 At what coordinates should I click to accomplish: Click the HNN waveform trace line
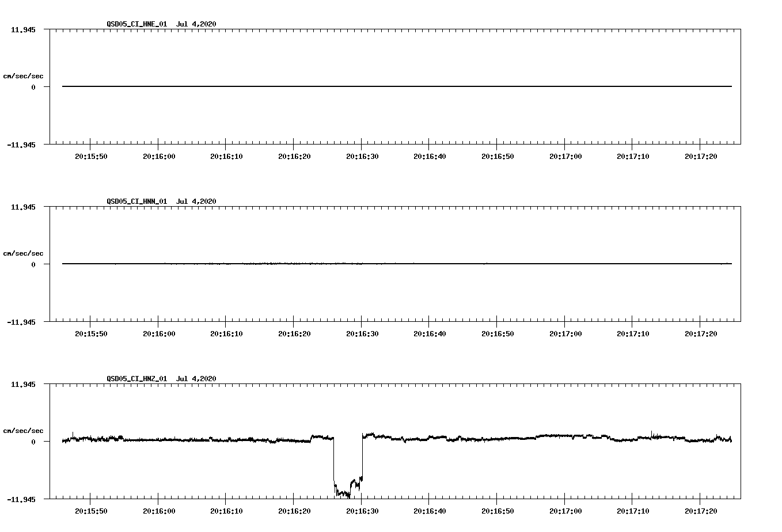(x=397, y=264)
